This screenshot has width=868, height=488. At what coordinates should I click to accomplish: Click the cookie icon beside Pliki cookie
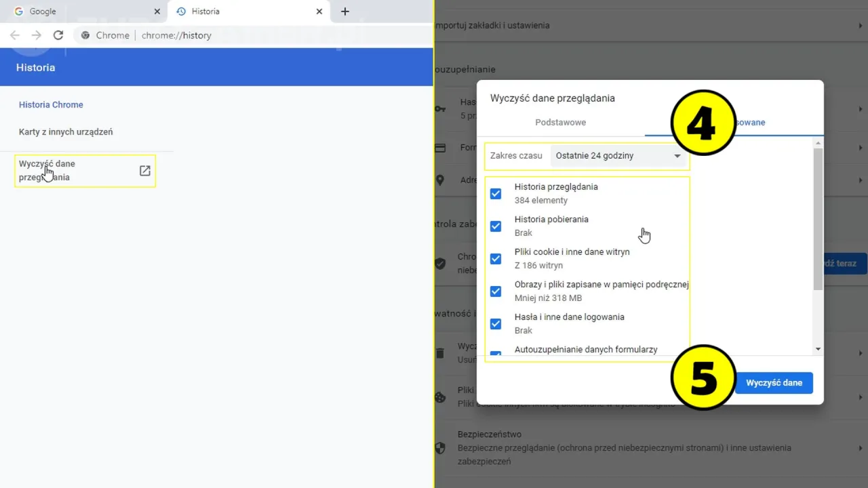[441, 397]
